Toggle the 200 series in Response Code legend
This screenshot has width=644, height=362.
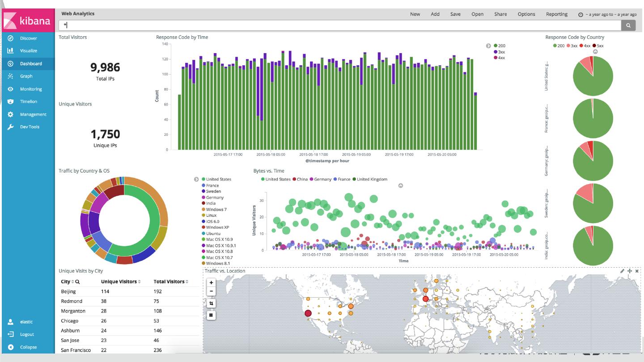tap(496, 46)
